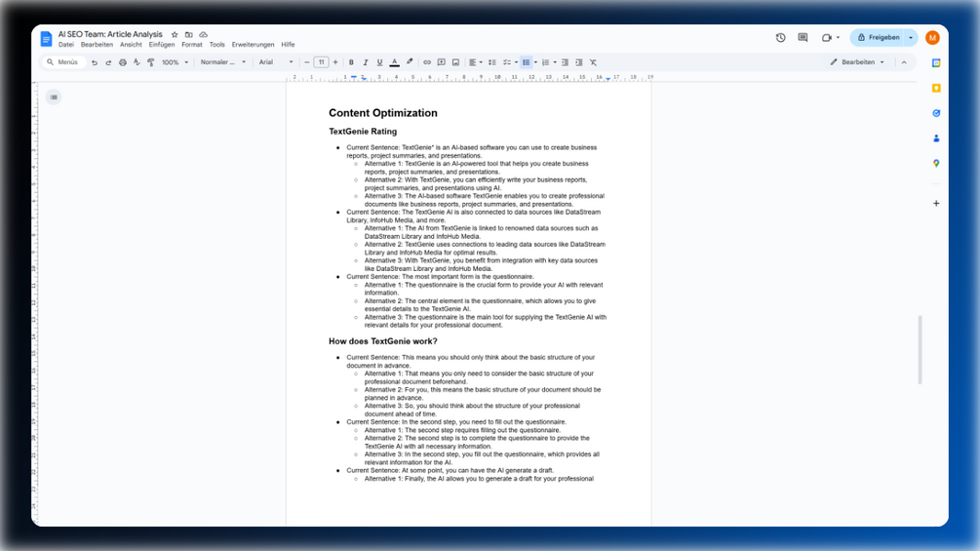980x551 pixels.
Task: Click the Google Docs home icon
Action: tap(46, 39)
